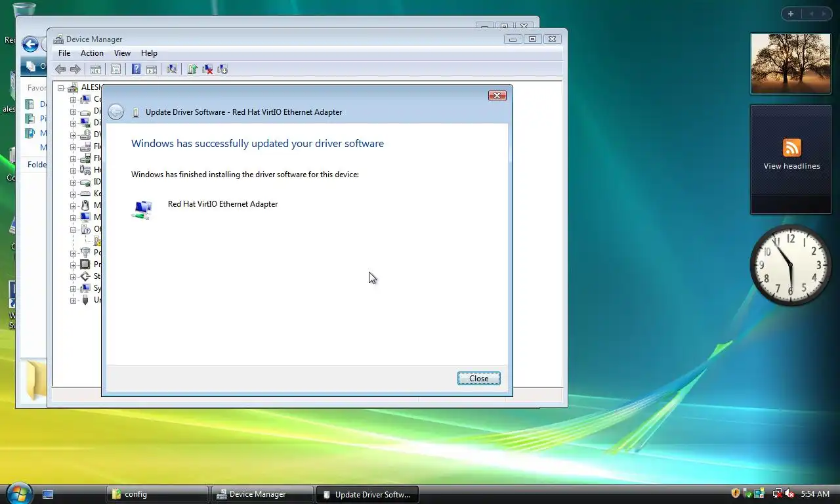Select the DVD drive icon in device tree
840x504 pixels.
[85, 135]
